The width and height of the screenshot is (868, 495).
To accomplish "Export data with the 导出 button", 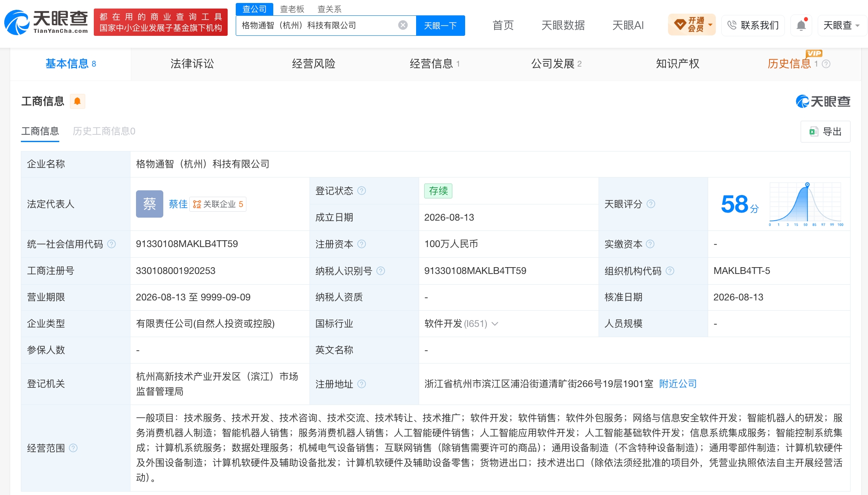I will [825, 131].
